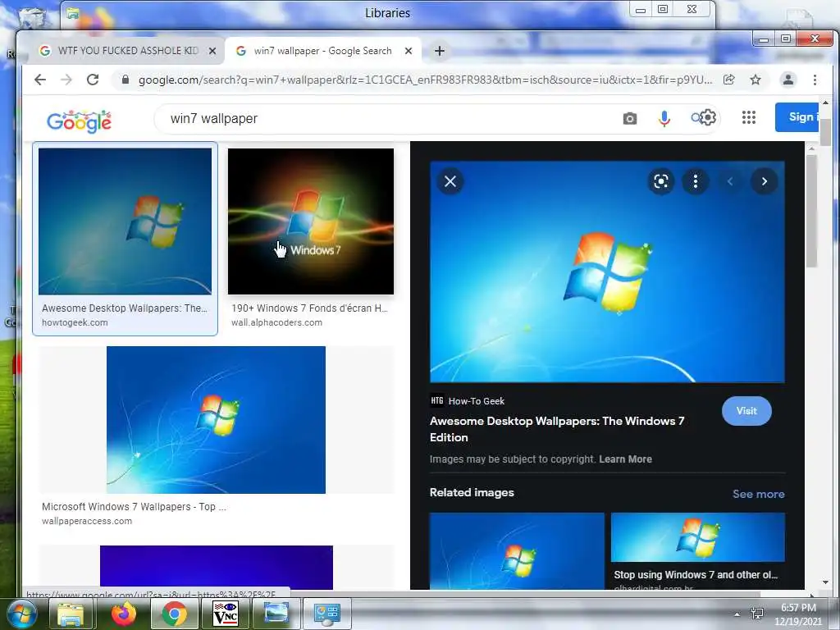Viewport: 840px width, 630px height.
Task: Close the image preview panel
Action: tap(450, 181)
